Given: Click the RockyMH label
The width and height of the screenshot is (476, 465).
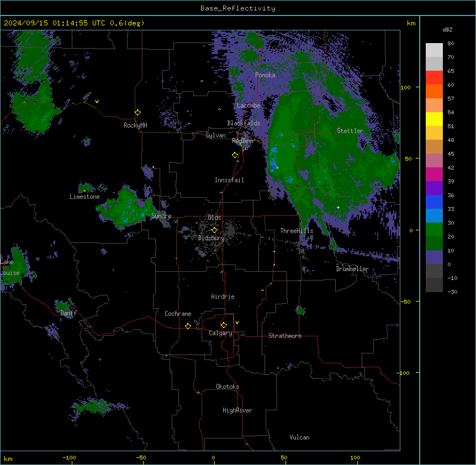Looking at the screenshot, I should click(135, 125).
